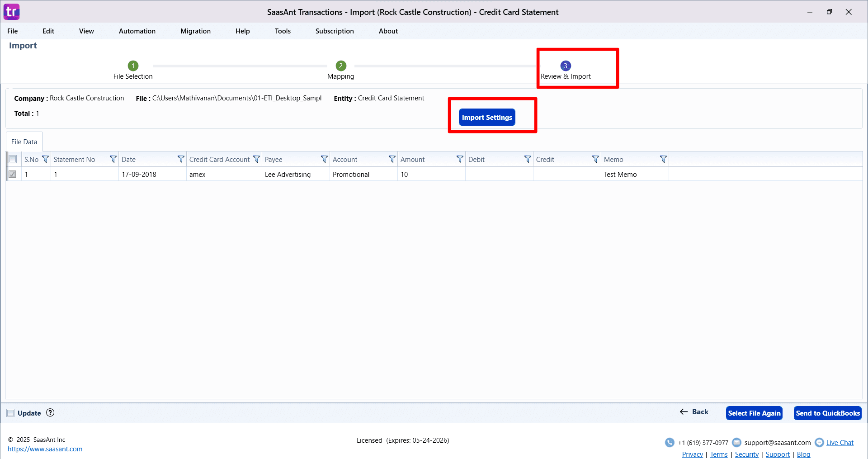
Task: Minimize the SaasAnt window
Action: point(810,12)
